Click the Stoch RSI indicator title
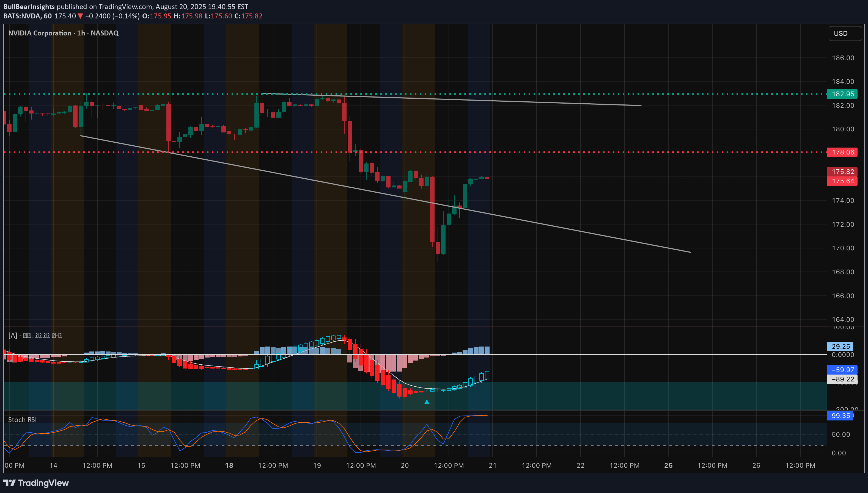Screen dimensions: 868x493 point(22,420)
